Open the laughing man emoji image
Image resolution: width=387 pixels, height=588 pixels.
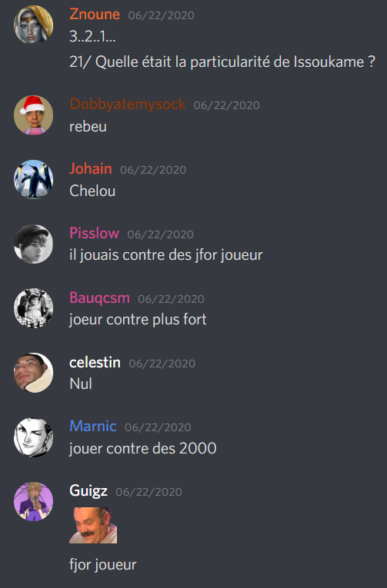(x=93, y=525)
